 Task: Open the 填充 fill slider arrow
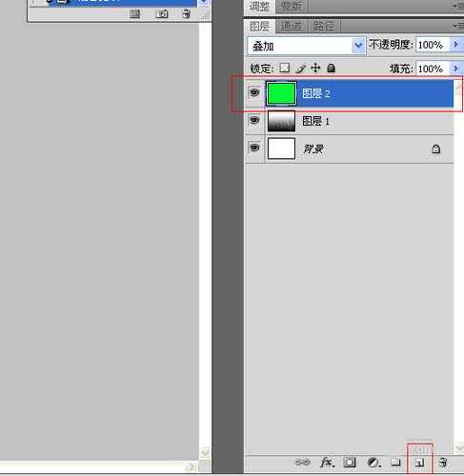[x=455, y=69]
